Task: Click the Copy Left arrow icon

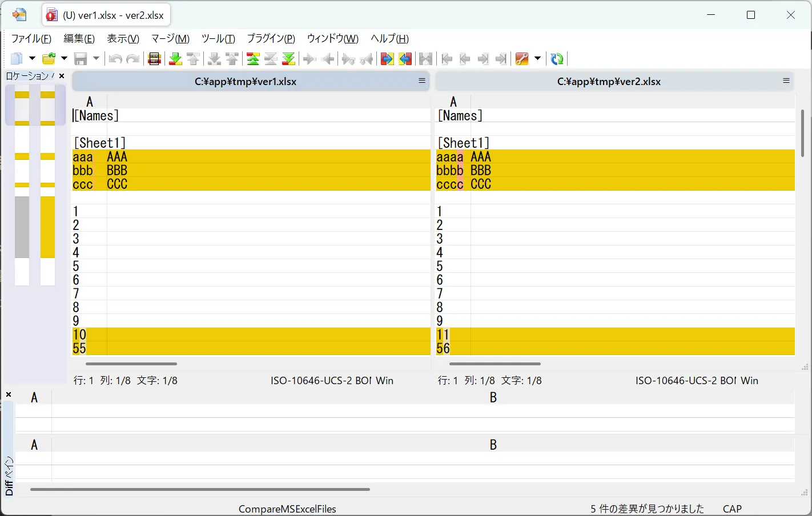Action: tap(328, 59)
